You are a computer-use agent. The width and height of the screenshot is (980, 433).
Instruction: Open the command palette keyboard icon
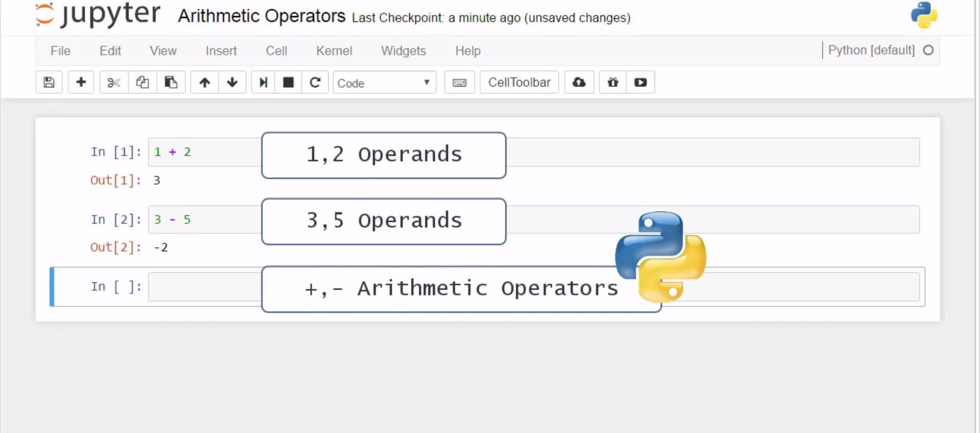point(459,82)
